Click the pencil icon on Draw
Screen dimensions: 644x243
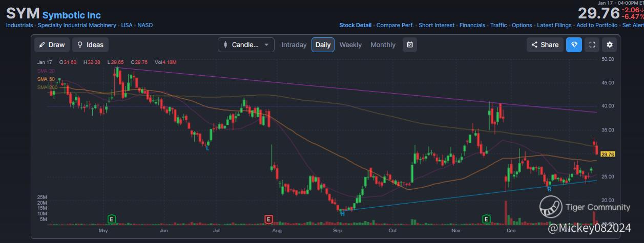[x=42, y=45]
